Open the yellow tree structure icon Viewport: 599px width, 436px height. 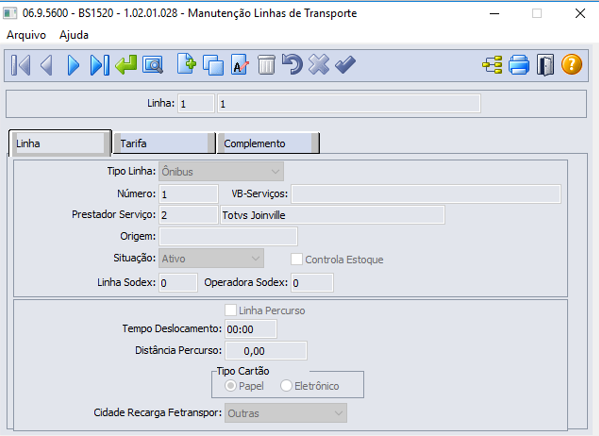click(492, 65)
